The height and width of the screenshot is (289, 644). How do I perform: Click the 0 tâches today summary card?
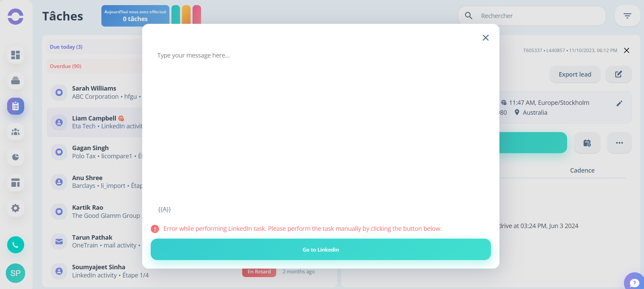coord(135,16)
